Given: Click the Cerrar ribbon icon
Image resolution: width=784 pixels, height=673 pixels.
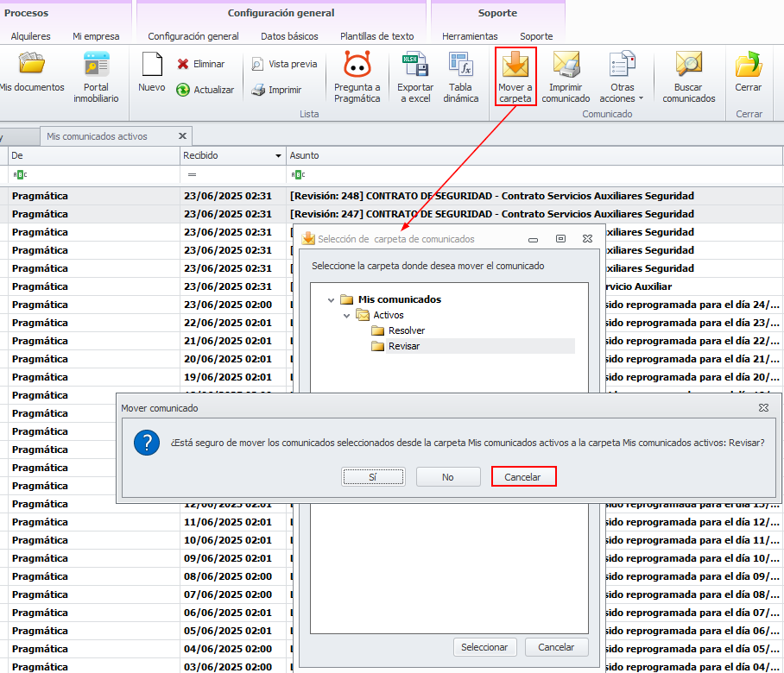Looking at the screenshot, I should pos(748,64).
